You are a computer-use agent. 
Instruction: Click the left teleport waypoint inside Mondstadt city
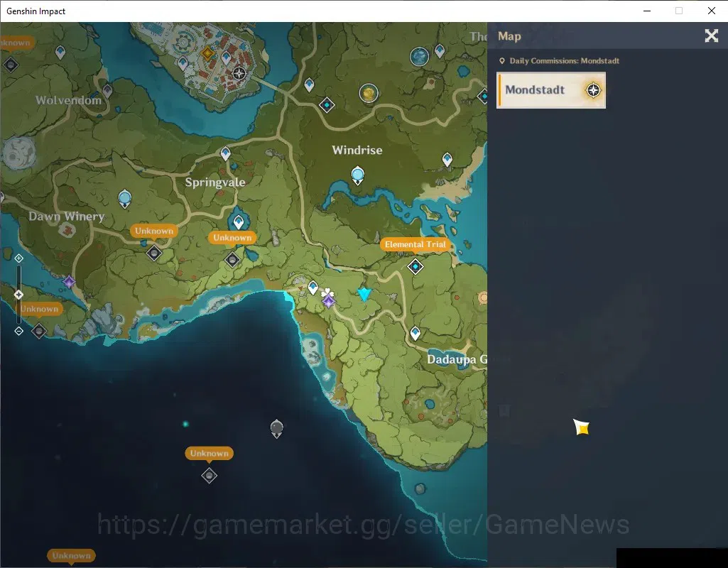(183, 63)
